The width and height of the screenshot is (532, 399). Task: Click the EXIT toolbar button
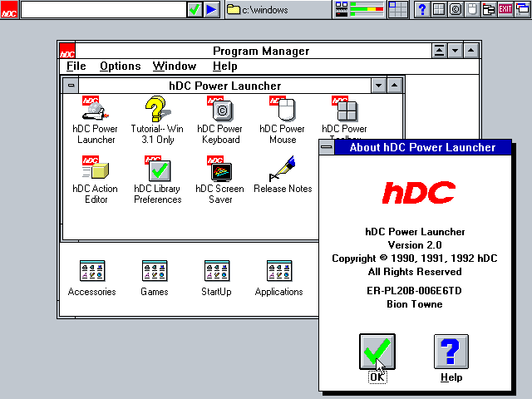point(505,9)
